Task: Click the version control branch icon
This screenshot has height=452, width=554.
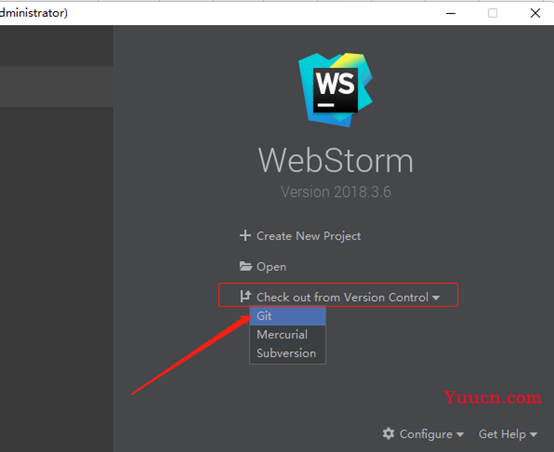Action: pyautogui.click(x=246, y=296)
